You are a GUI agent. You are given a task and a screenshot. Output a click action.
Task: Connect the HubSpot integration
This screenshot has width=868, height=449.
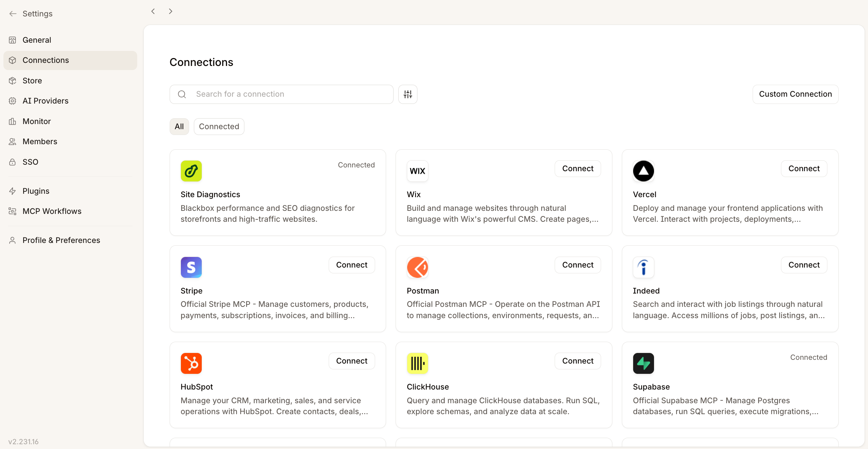coord(352,361)
